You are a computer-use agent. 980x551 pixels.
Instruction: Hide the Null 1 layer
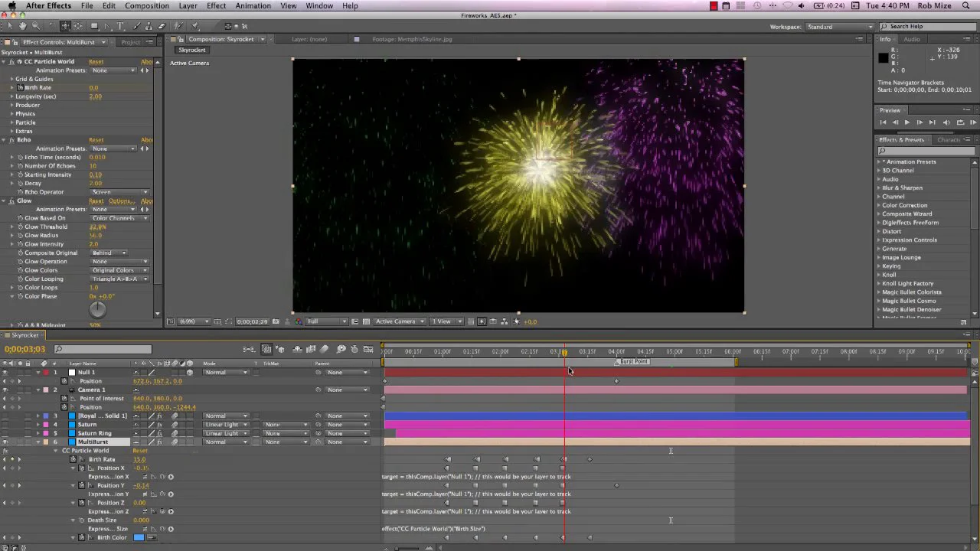(5, 372)
